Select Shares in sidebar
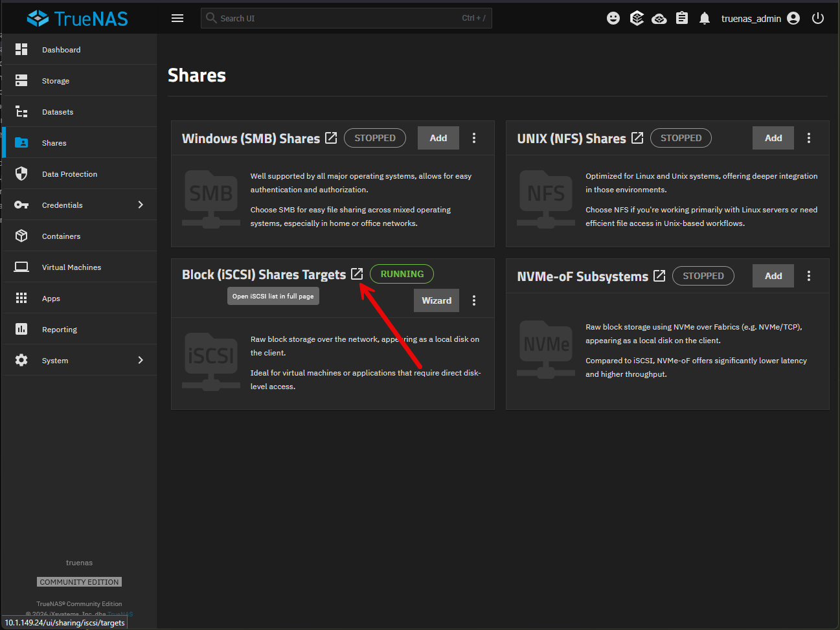Screen dimensions: 840x630 click(79, 142)
